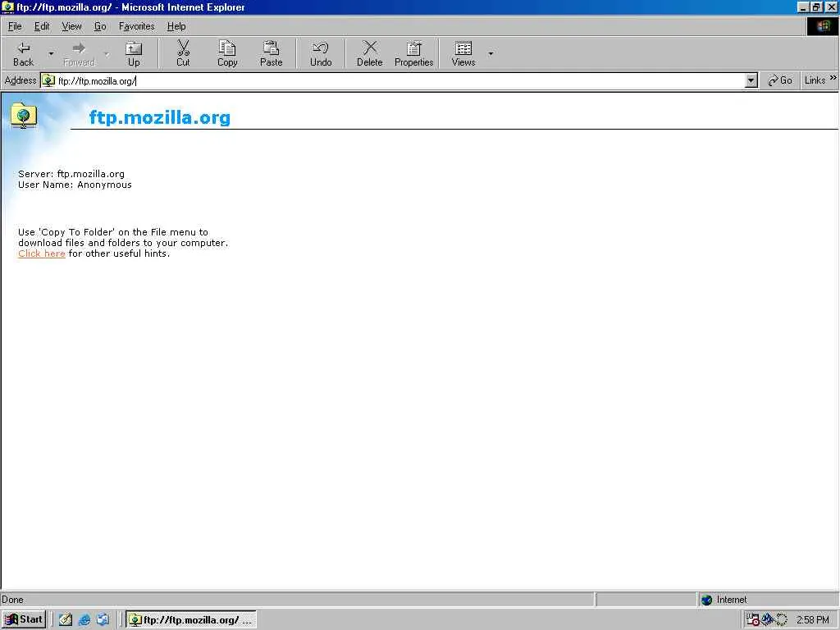Click the 'Internet' zone label
The height and width of the screenshot is (630, 840).
pos(732,600)
